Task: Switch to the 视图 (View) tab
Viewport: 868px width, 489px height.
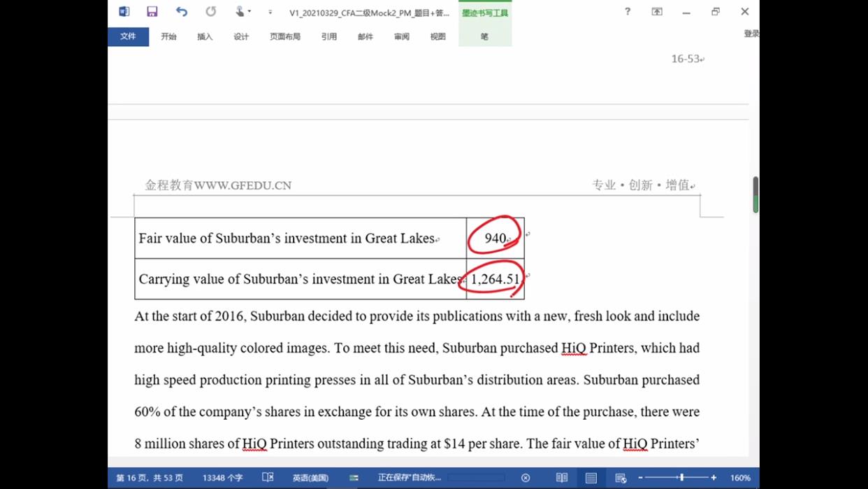Action: [x=438, y=36]
